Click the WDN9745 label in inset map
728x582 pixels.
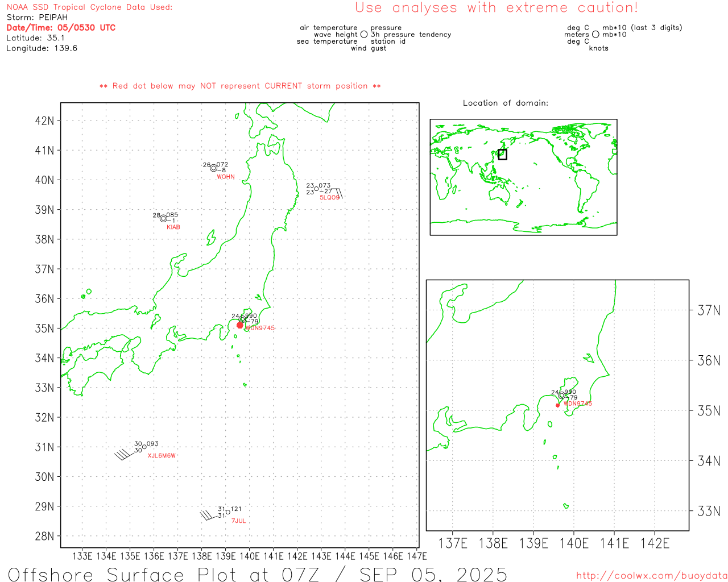pos(578,404)
